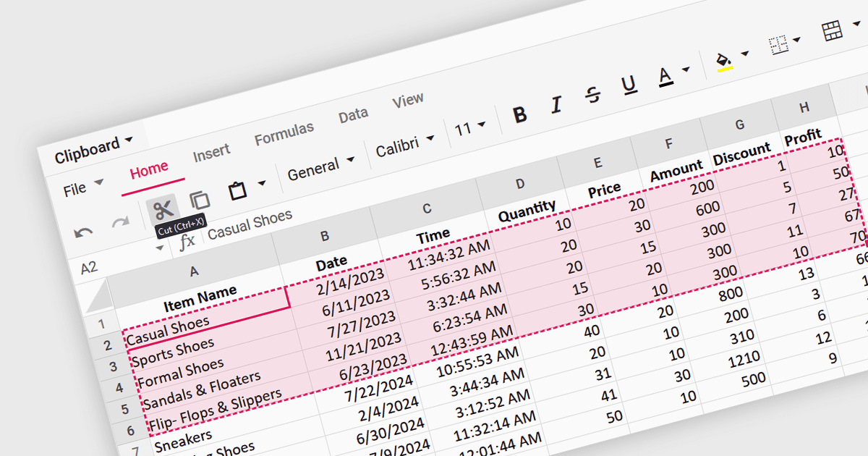The width and height of the screenshot is (868, 456).
Task: Select column C header
Action: tap(427, 208)
